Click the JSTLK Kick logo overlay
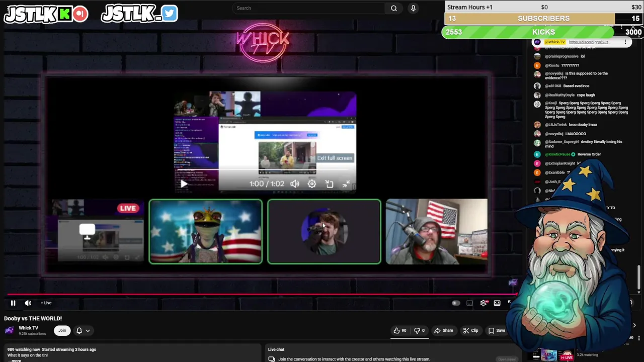Image resolution: width=644 pixels, height=362 pixels. tap(46, 14)
